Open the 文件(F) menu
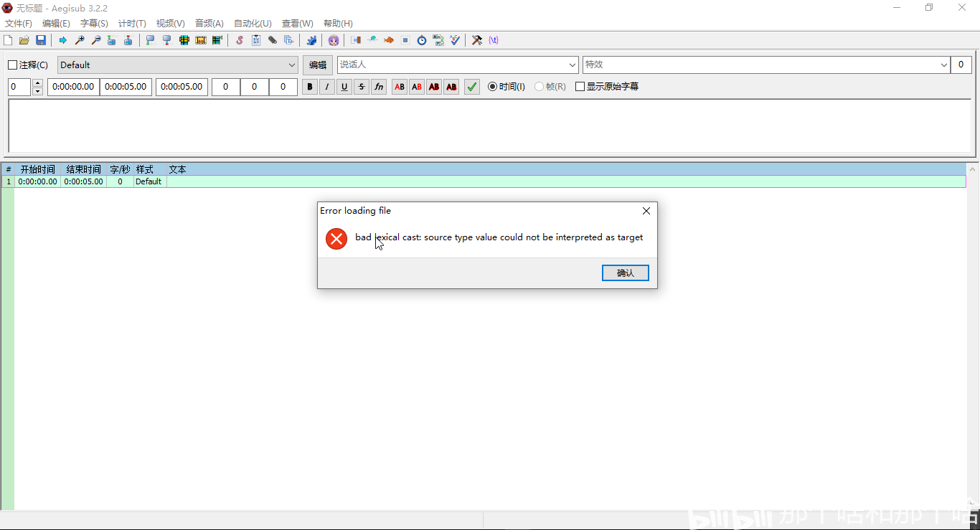Viewport: 980px width, 530px height. pyautogui.click(x=19, y=24)
